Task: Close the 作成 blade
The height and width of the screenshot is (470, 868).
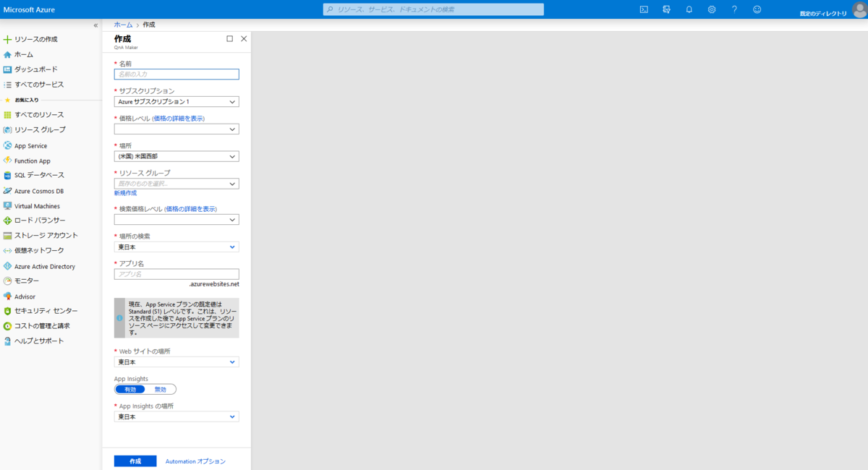Action: point(244,39)
